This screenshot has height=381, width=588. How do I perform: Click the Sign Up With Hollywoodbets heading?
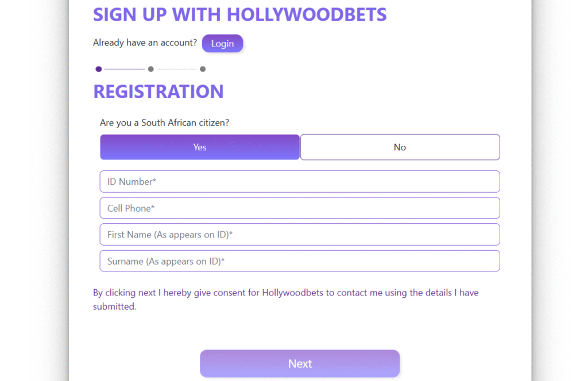click(x=239, y=14)
